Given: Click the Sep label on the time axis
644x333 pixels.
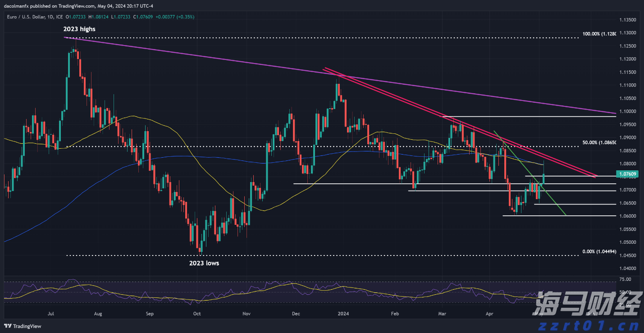Looking at the screenshot, I should point(150,313).
